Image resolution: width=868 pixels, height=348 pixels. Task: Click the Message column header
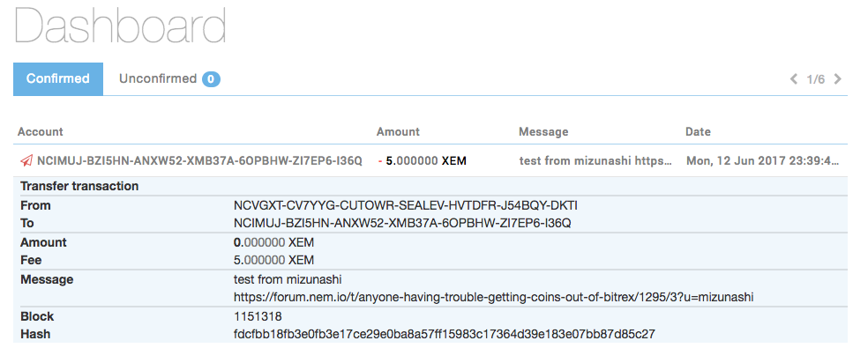pos(543,131)
